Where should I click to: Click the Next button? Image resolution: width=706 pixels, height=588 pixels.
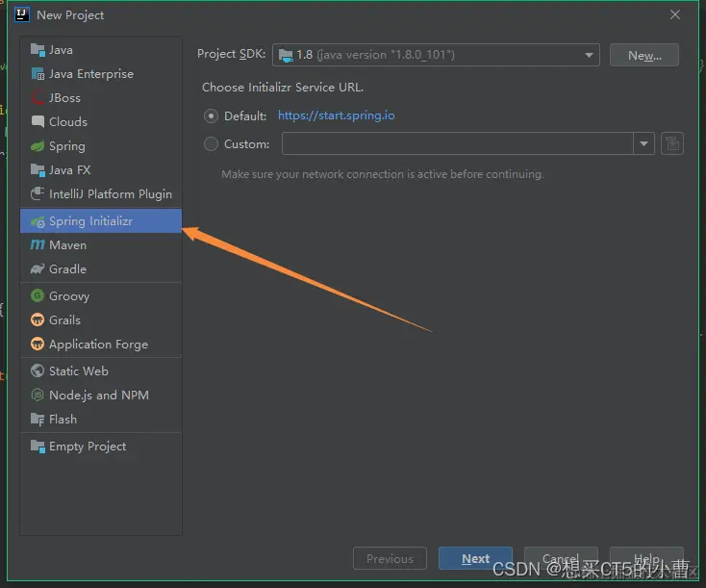[475, 559]
